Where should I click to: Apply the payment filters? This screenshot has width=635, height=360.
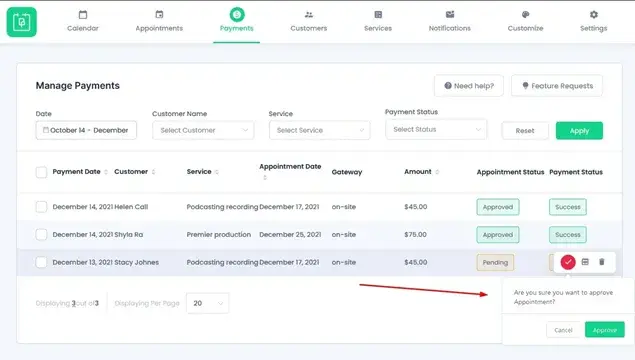tap(579, 131)
